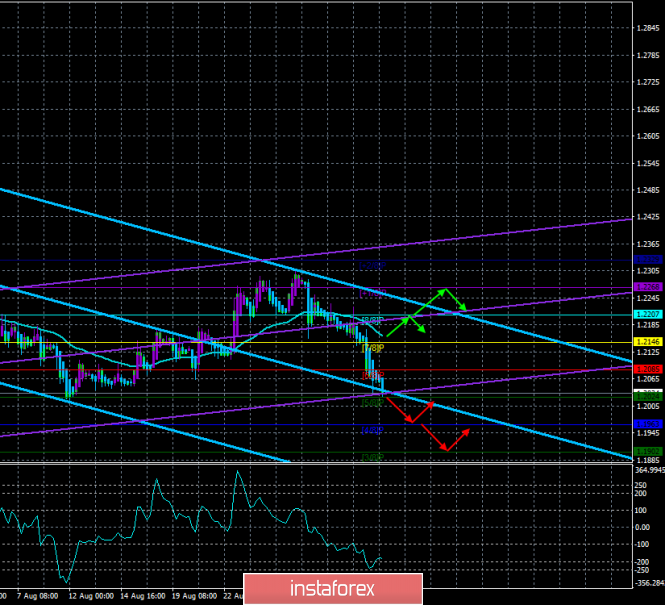The height and width of the screenshot is (605, 665).
Task: Click the indicator scale value -250
Action: coord(642,571)
